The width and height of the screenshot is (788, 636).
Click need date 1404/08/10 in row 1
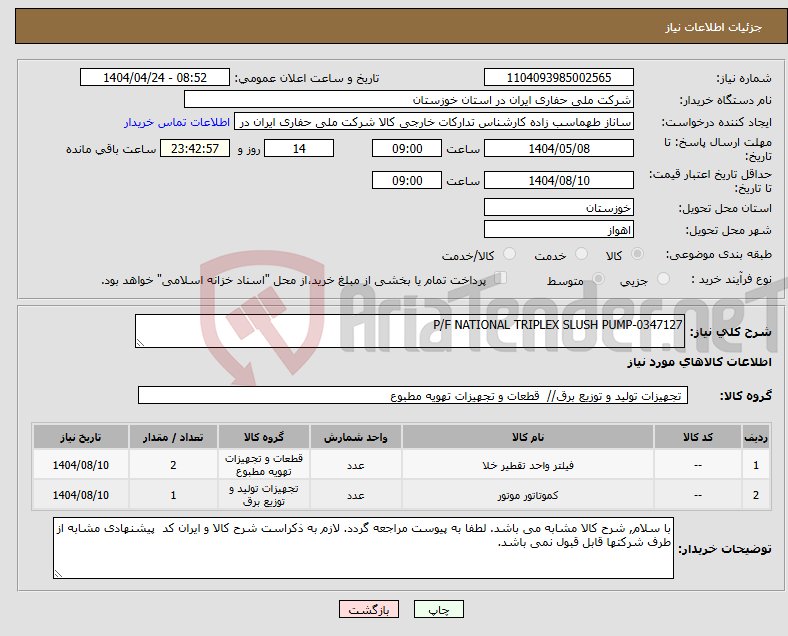pyautogui.click(x=80, y=465)
